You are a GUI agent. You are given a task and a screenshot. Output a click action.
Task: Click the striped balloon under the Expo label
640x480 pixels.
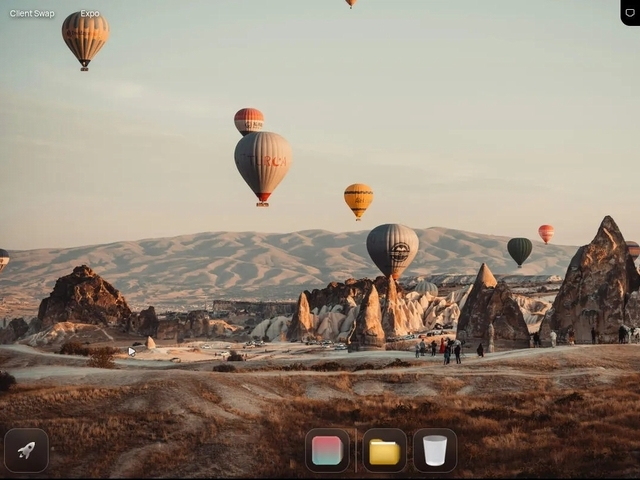pos(85,36)
